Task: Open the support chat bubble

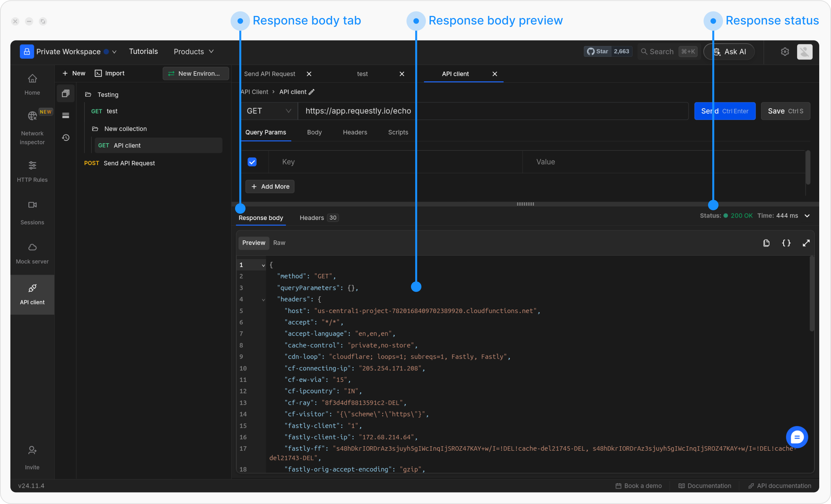Action: [x=797, y=437]
